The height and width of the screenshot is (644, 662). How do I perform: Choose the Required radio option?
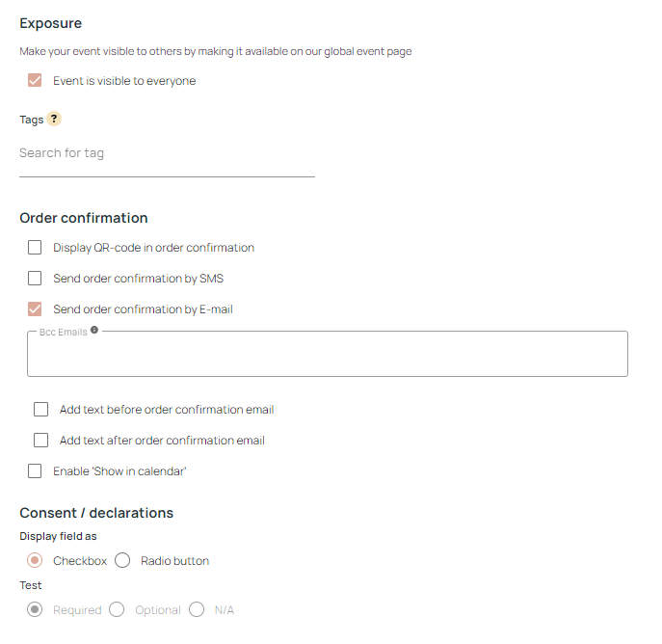pos(35,610)
